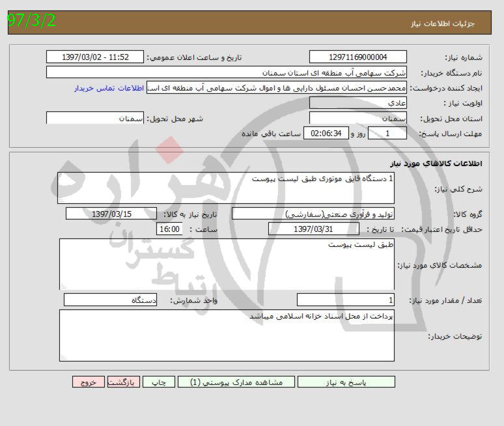Click the label توضیحات خریدار
The image size is (504, 426).
coord(455,337)
